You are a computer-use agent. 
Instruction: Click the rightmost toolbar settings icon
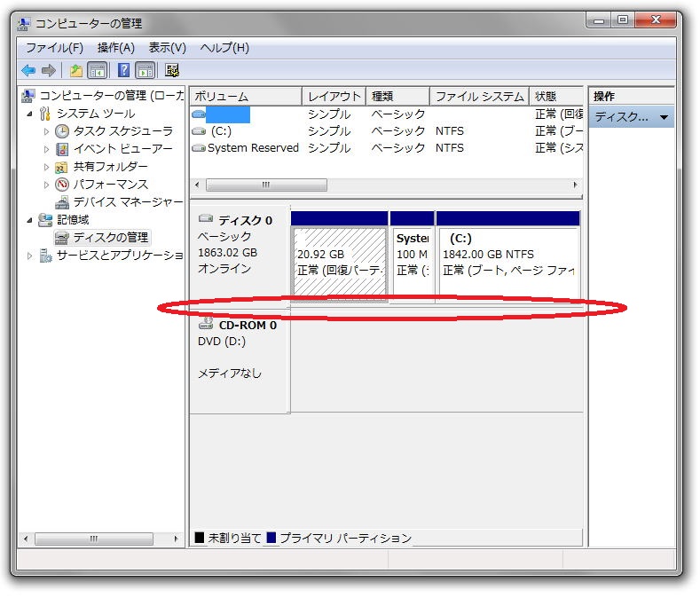coord(172,70)
